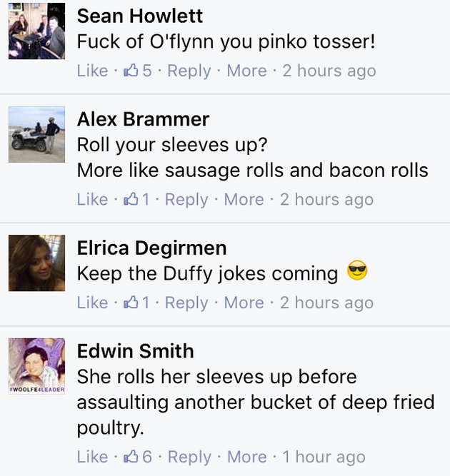Open More options on Elrica Degirmen's comment

[244, 303]
